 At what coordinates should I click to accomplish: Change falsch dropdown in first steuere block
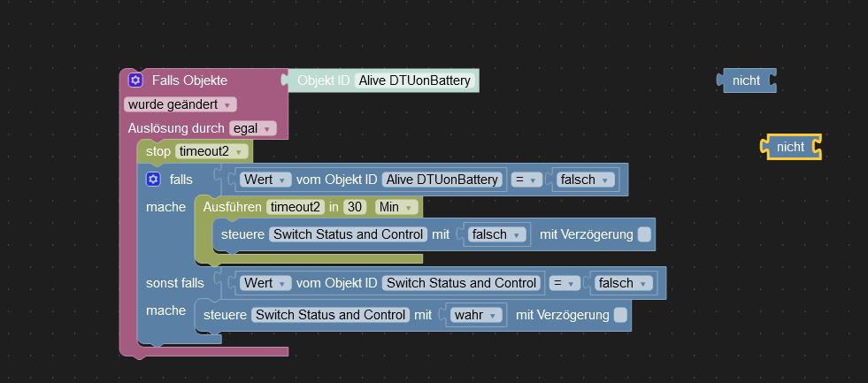point(496,234)
